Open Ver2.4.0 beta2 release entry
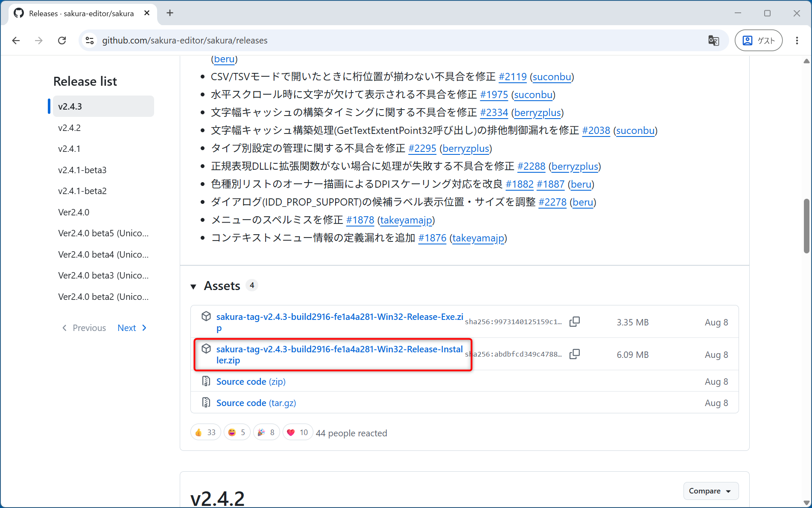 (x=103, y=296)
